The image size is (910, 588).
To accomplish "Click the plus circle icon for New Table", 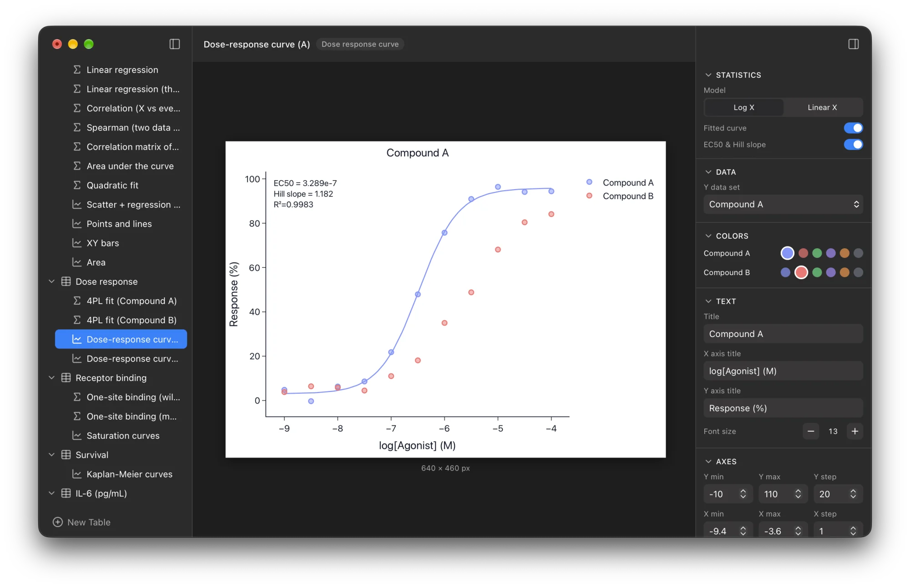I will coord(58,522).
